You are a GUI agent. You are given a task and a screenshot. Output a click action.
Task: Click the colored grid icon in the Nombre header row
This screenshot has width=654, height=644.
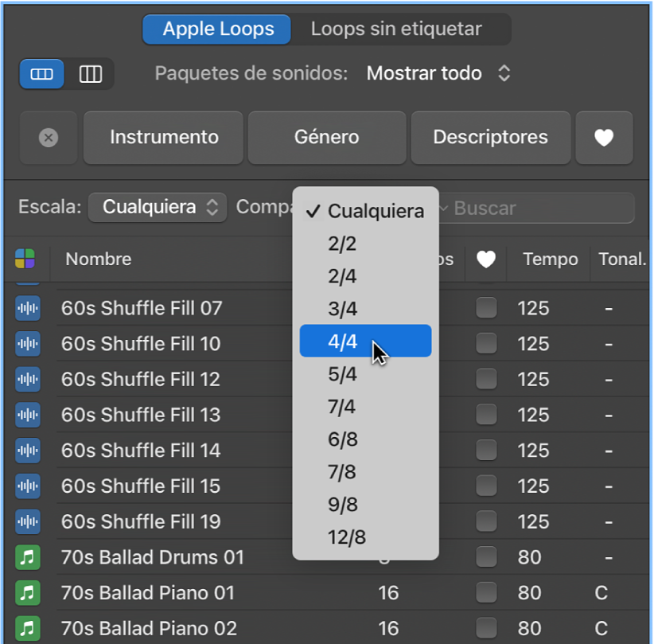coord(25,260)
